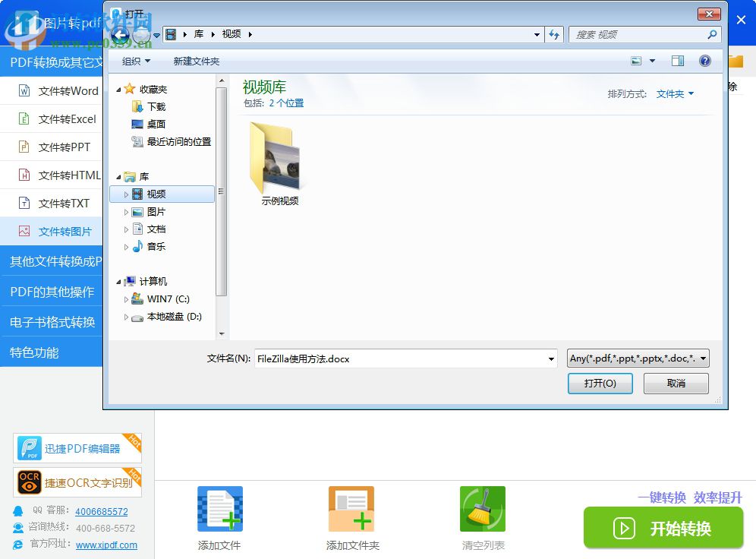Select the 文档 library
The height and width of the screenshot is (559, 756).
(156, 229)
